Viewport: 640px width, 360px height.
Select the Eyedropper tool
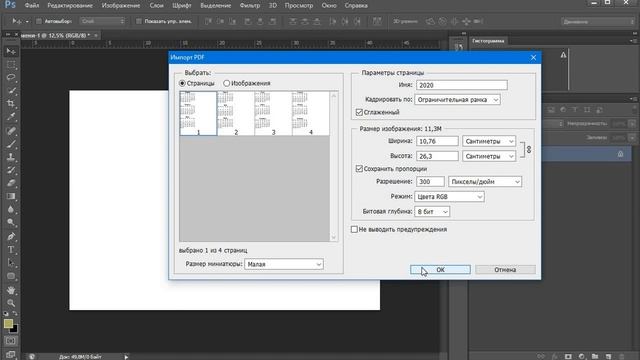tap(11, 117)
